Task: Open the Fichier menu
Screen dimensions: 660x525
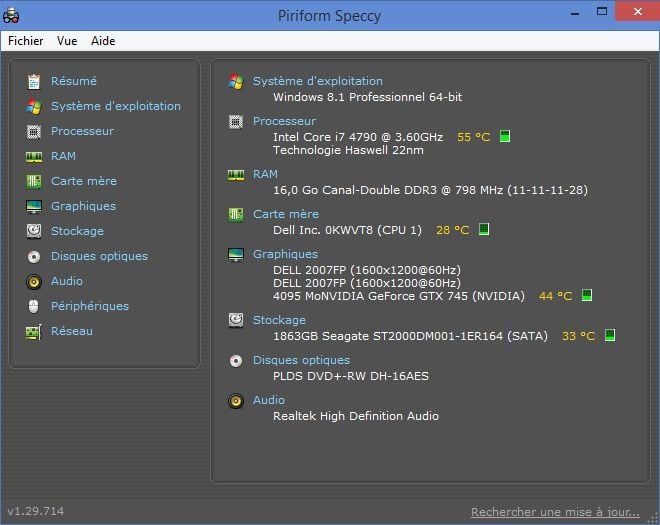Action: (x=26, y=41)
